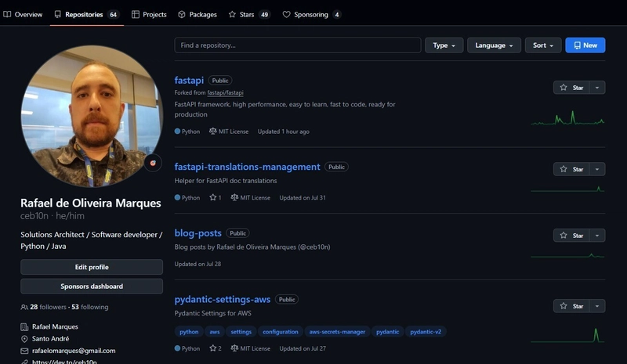The image size is (627, 364).
Task: Open the Sort dropdown
Action: (543, 45)
